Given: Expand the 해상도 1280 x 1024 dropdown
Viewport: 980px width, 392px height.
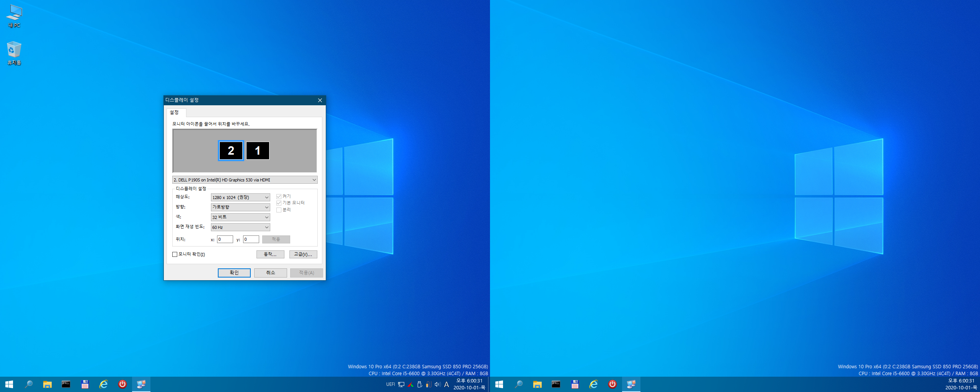Looking at the screenshot, I should pos(240,198).
